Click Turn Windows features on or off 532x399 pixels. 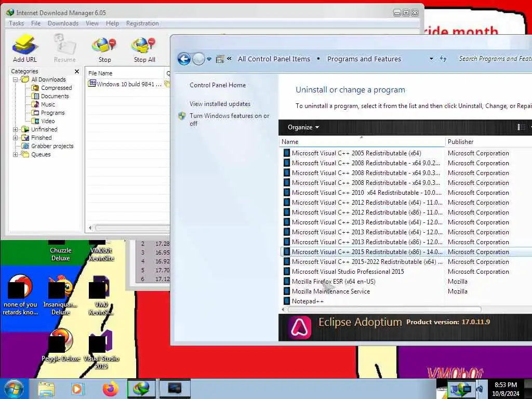point(229,120)
